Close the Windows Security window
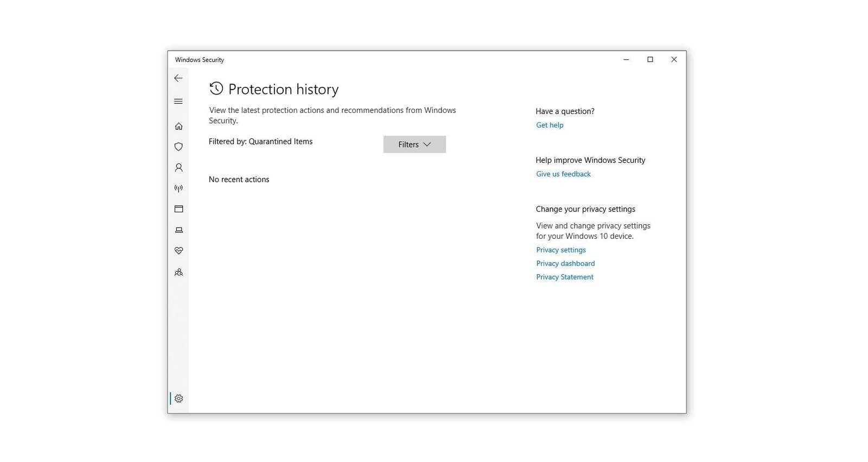The image size is (868, 462). pyautogui.click(x=674, y=60)
